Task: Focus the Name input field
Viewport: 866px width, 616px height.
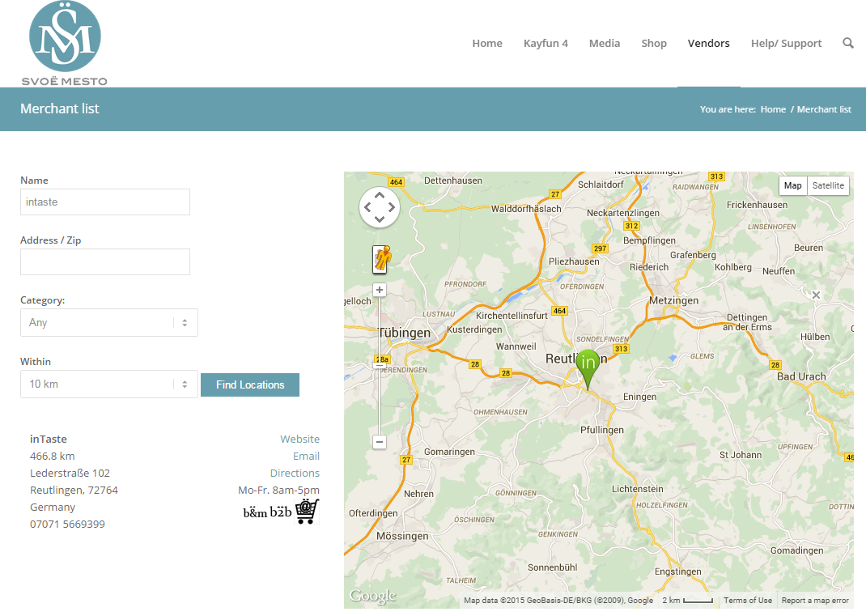Action: [x=105, y=202]
